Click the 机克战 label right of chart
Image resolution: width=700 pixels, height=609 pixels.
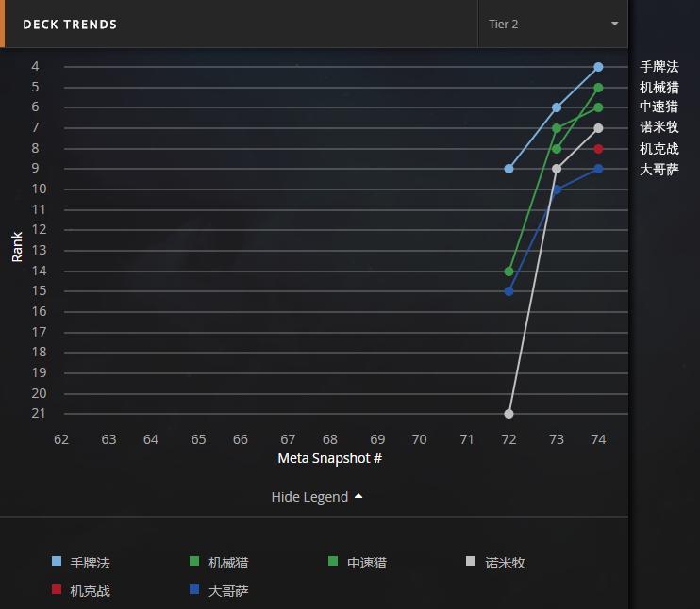point(659,149)
